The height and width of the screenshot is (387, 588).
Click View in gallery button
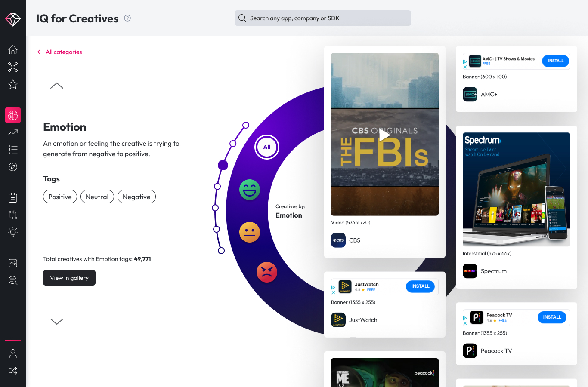(69, 278)
